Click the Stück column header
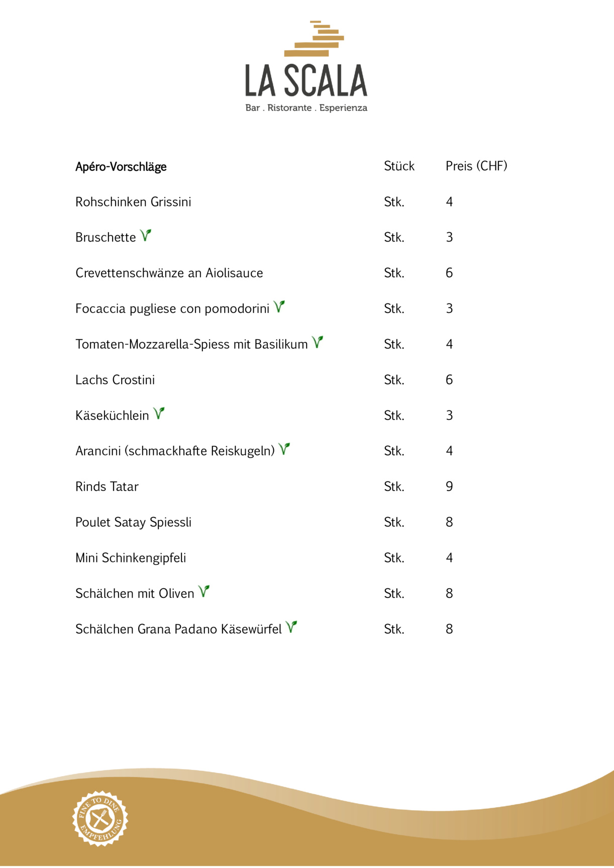614x868 pixels. coord(399,166)
